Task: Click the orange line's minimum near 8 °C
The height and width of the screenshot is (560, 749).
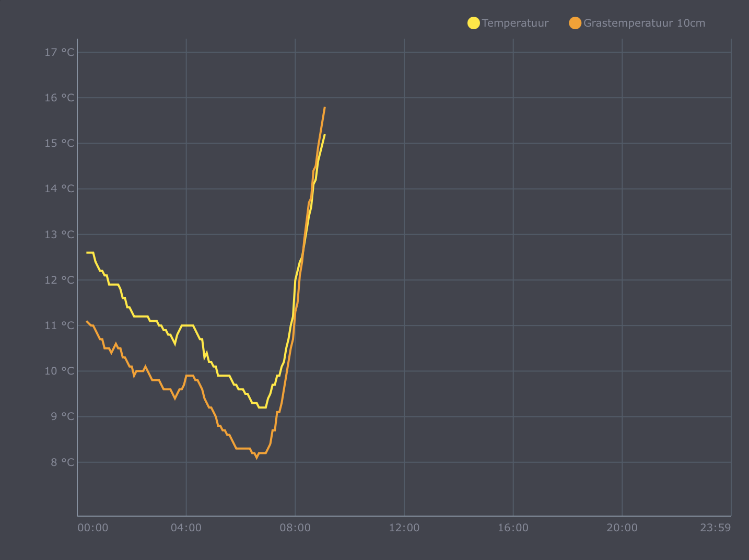Action: point(256,458)
